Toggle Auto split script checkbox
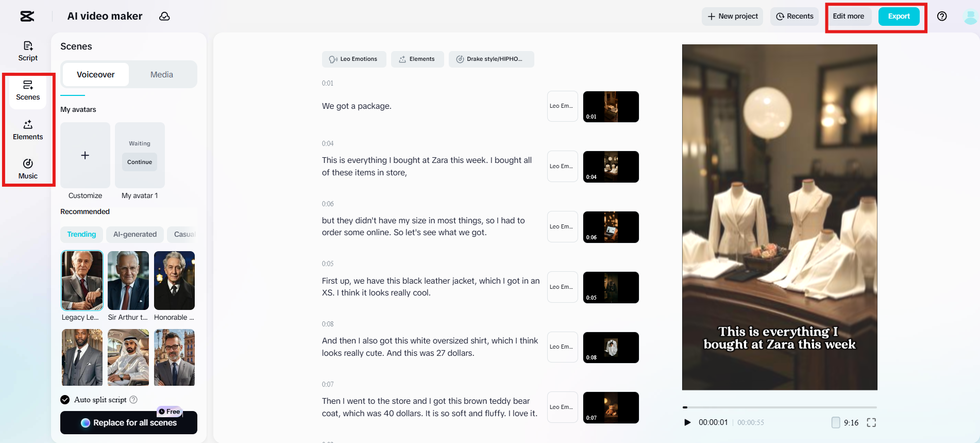This screenshot has height=443, width=980. coord(65,400)
